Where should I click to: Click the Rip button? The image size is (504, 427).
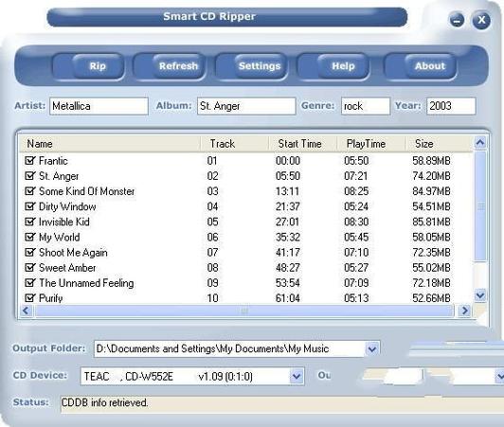pyautogui.click(x=98, y=66)
